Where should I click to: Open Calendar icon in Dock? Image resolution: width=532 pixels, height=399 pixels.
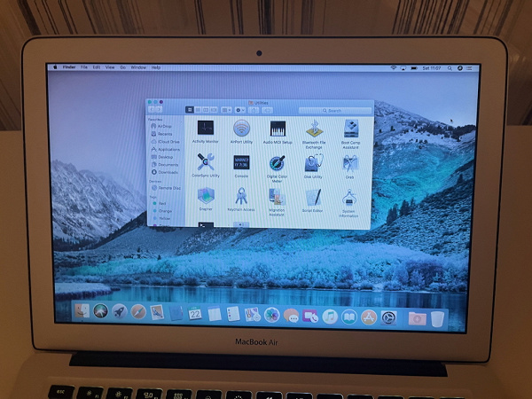tap(195, 313)
